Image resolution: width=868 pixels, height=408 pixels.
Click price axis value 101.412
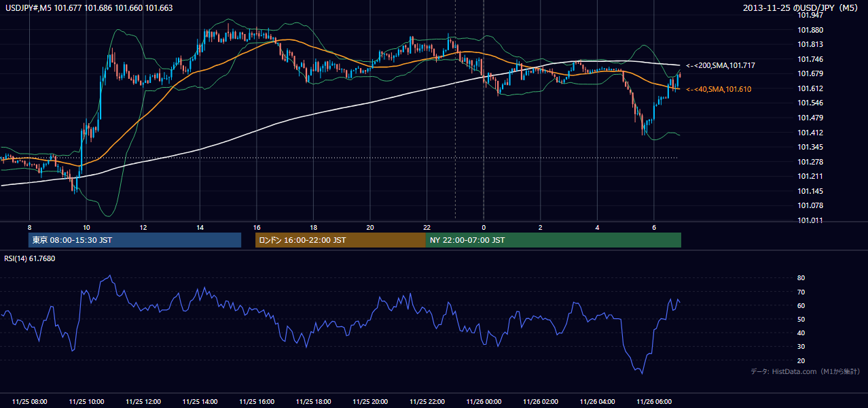tap(811, 133)
